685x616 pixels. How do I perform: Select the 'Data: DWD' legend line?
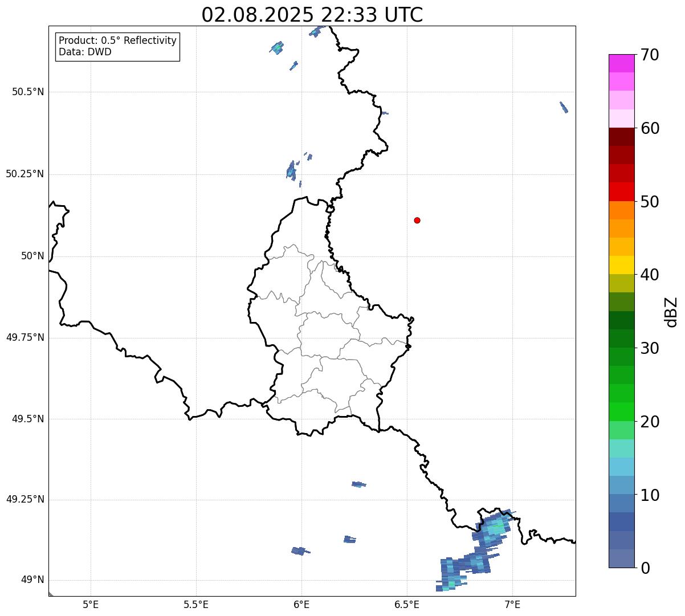coord(85,52)
